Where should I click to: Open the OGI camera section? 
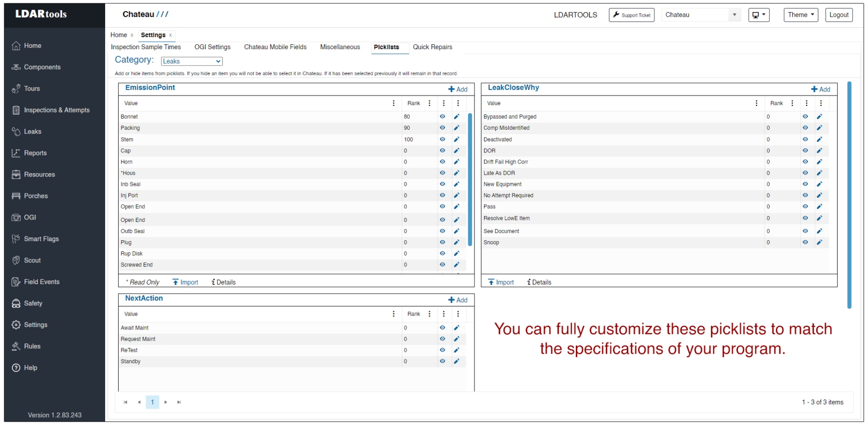click(30, 218)
